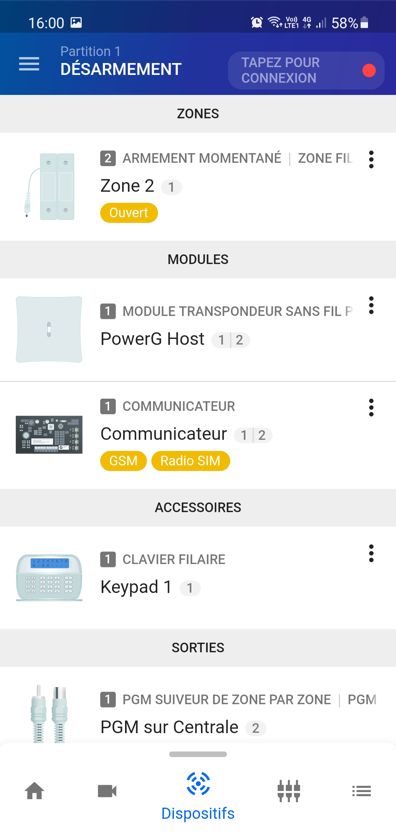Open the hamburger navigation menu
Screen dimensions: 396x835
coord(29,64)
